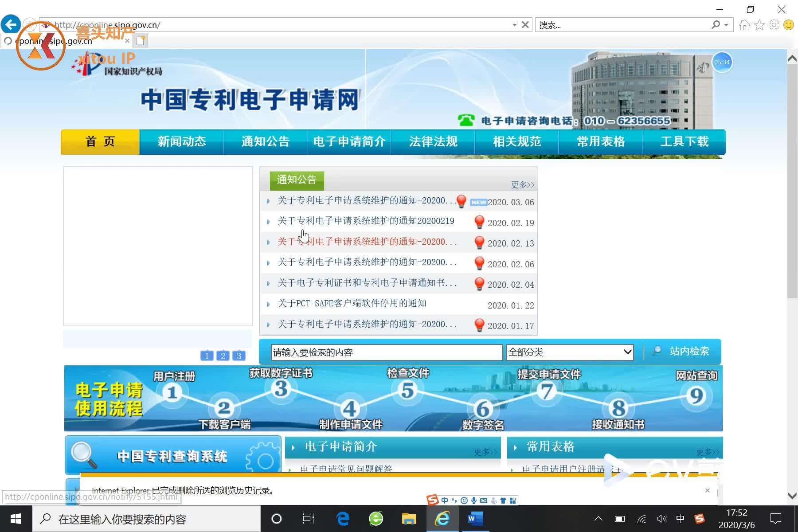Click 更多>> in the 通知公告 panel
The width and height of the screenshot is (798, 532).
click(x=523, y=184)
